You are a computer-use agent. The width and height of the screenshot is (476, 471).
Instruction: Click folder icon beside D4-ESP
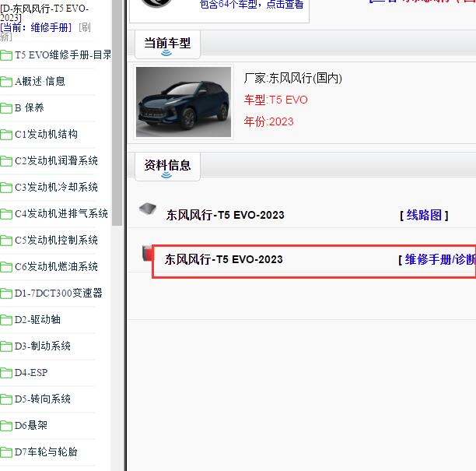pos(6,373)
